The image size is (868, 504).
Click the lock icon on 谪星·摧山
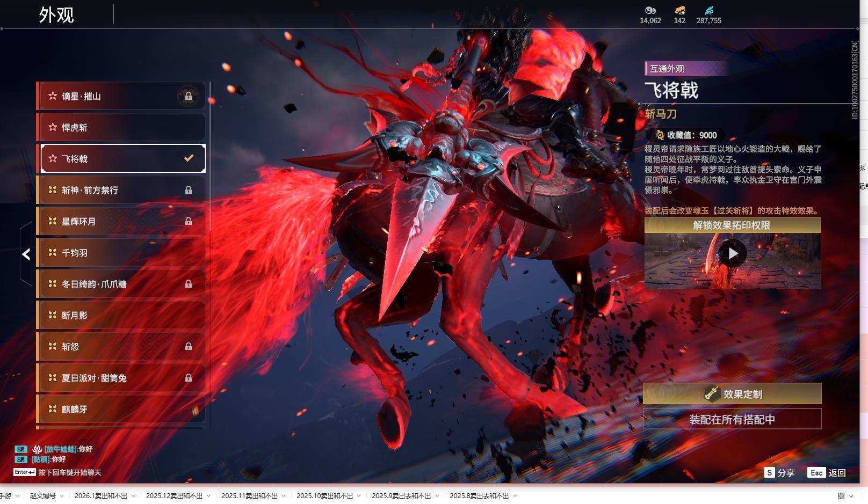tap(189, 96)
